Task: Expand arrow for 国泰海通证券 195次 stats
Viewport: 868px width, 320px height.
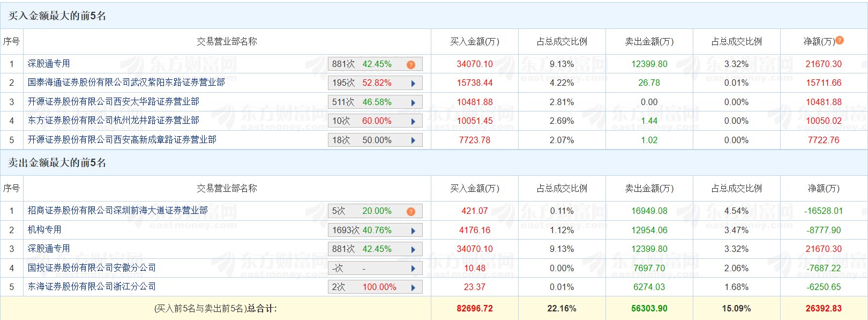Action: point(413,84)
